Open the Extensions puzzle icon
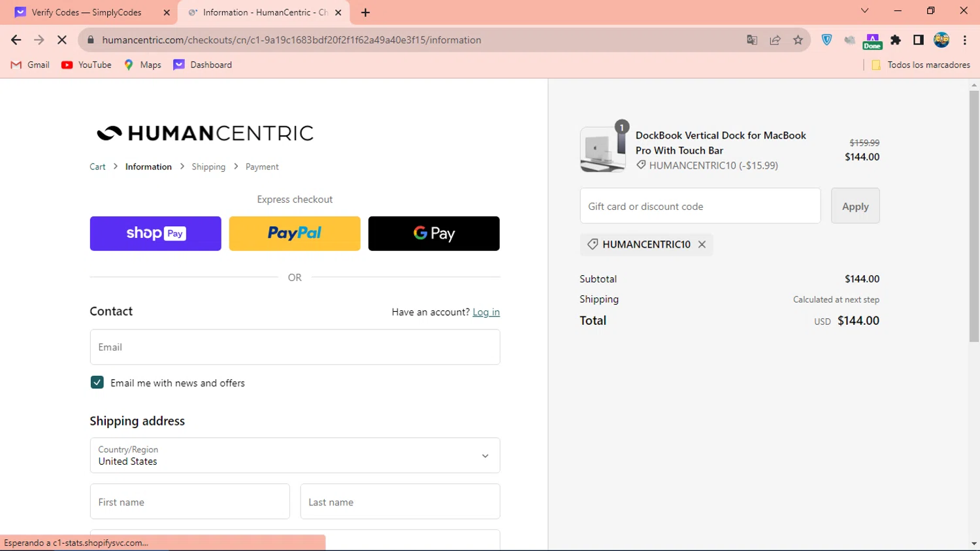Screen dimensions: 980x551 (x=896, y=40)
